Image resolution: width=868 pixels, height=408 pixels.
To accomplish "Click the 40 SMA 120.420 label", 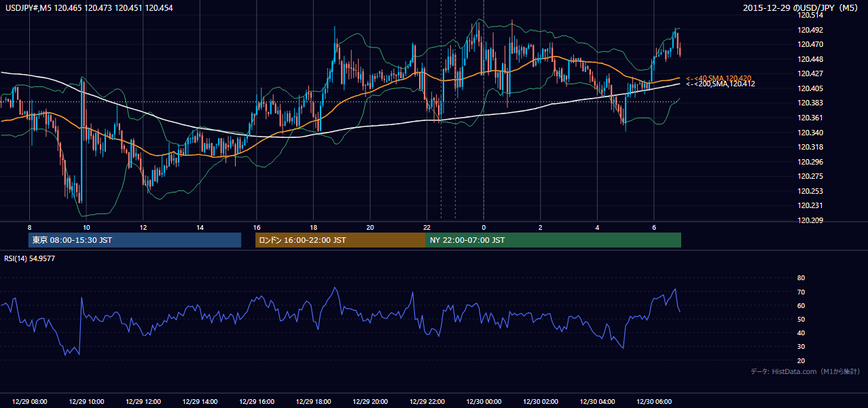I will (719, 78).
